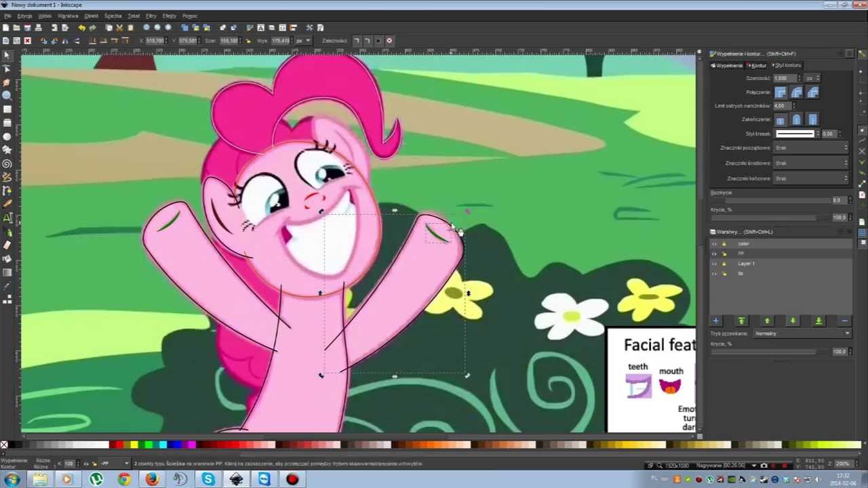This screenshot has height=488, width=868.
Task: Lower layer to bottom arrow button
Action: pos(818,321)
